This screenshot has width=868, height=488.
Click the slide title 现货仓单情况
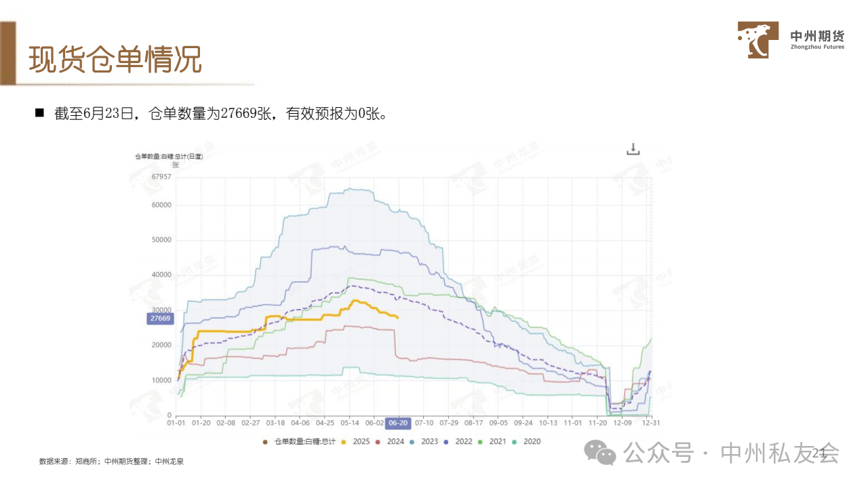pos(115,60)
